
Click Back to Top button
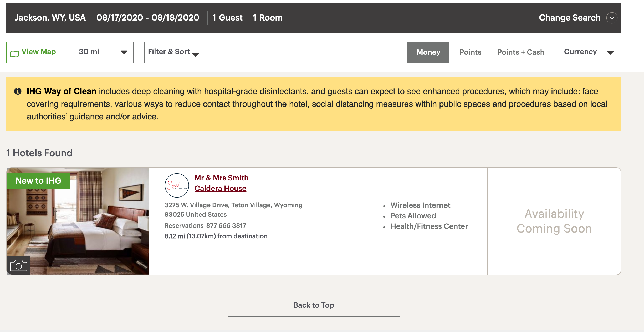pos(314,305)
